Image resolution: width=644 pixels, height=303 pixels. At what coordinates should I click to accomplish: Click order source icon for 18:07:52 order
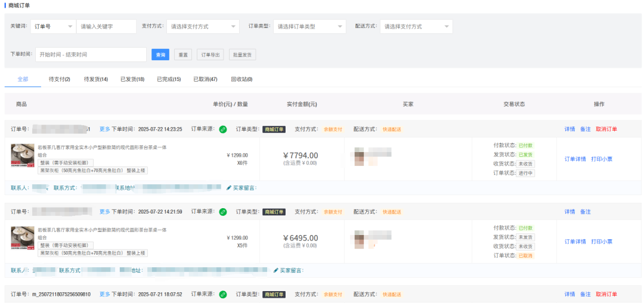pos(223,294)
